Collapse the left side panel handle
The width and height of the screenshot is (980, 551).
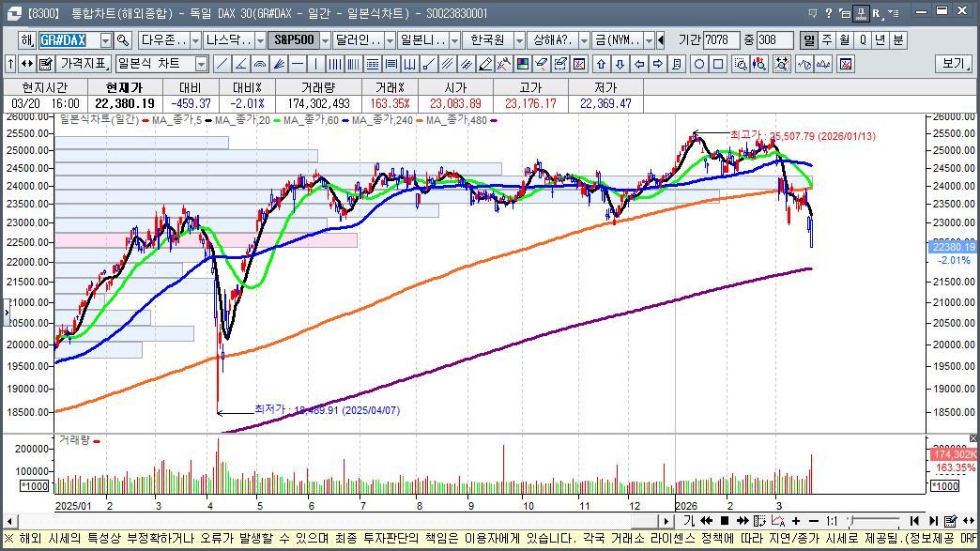click(7, 312)
